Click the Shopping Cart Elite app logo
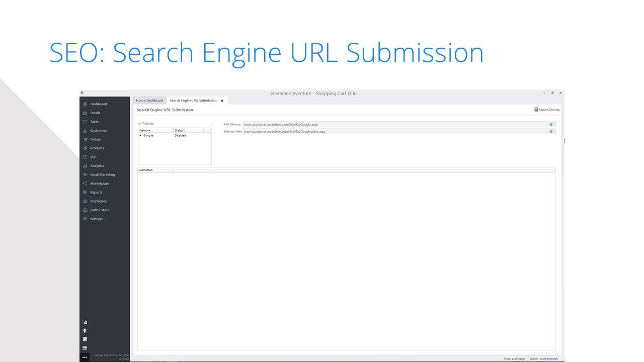644x362 pixels. (x=82, y=93)
